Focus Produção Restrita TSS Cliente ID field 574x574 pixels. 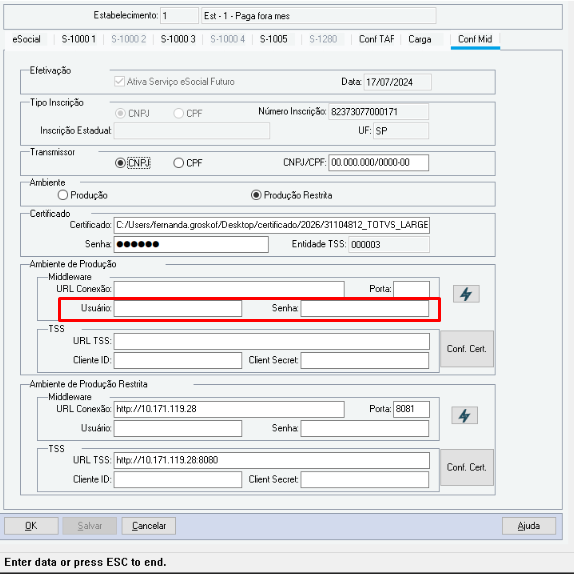coord(178,480)
